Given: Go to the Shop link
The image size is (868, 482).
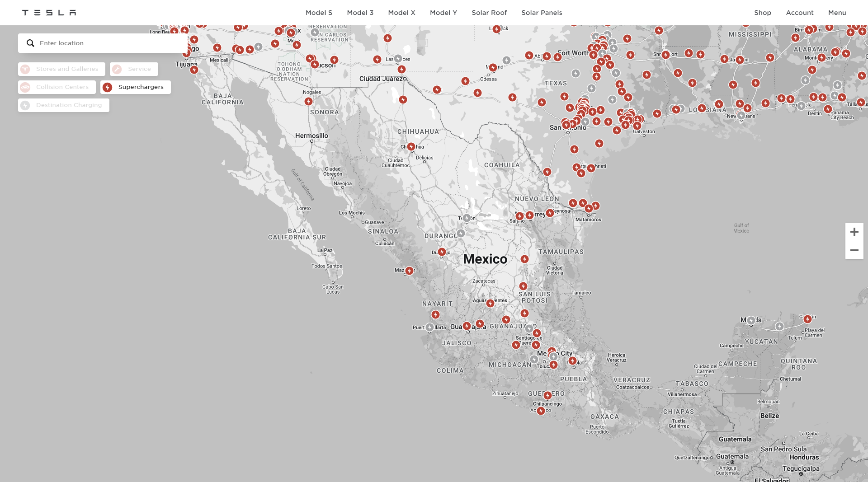Looking at the screenshot, I should pyautogui.click(x=762, y=13).
